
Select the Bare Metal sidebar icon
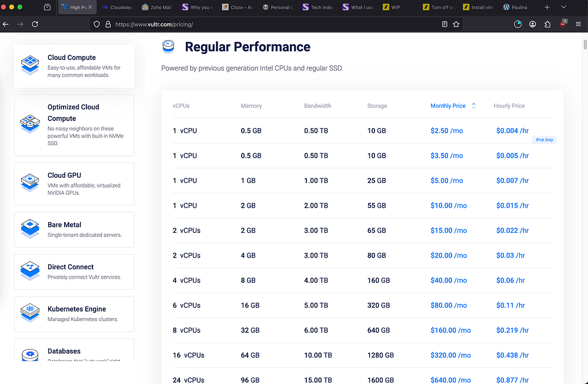click(x=30, y=228)
